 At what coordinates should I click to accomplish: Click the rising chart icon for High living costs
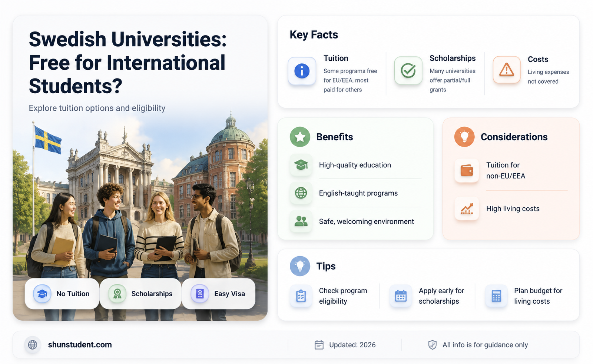pos(467,209)
